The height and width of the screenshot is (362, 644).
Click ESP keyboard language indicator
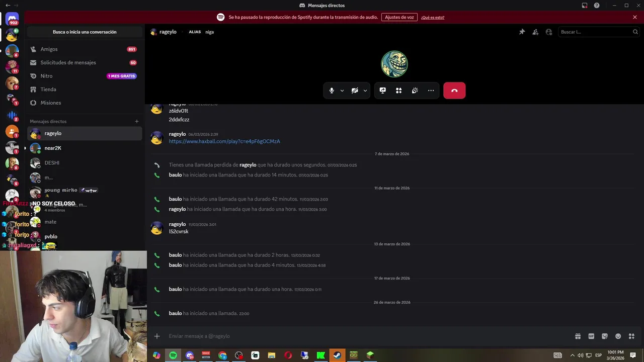(x=599, y=355)
